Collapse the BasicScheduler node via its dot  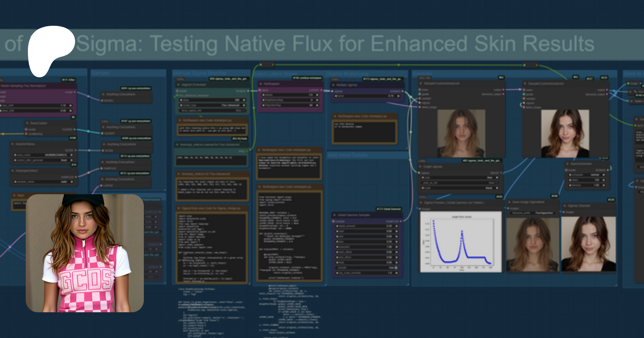coord(567,164)
